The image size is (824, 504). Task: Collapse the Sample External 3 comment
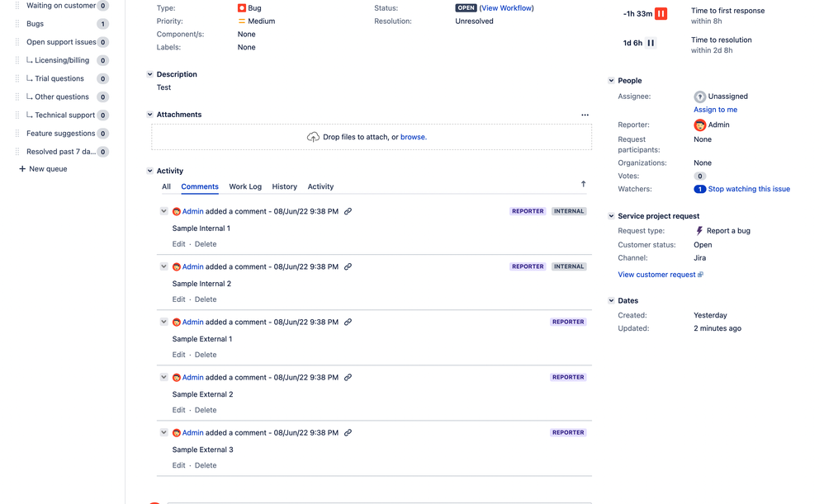164,432
